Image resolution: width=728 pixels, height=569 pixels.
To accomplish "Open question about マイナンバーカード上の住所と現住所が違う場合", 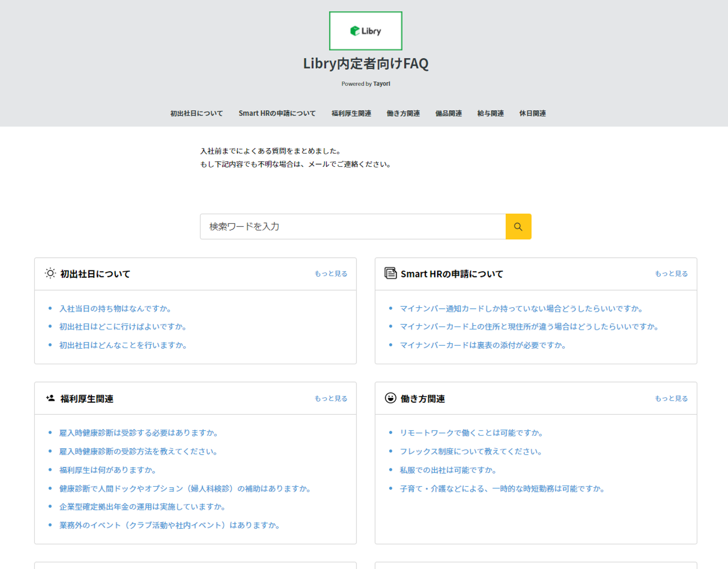I will coord(530,326).
